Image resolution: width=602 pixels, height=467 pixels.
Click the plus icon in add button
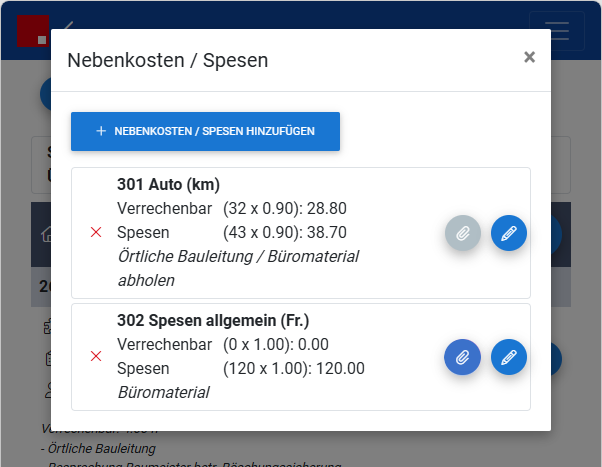pos(101,131)
